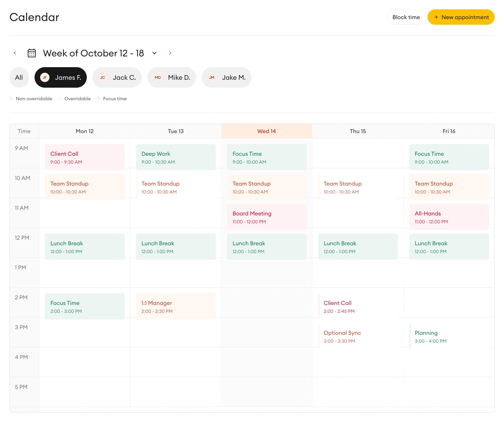
Task: Click the 5 PM time label
Action: pyautogui.click(x=21, y=387)
